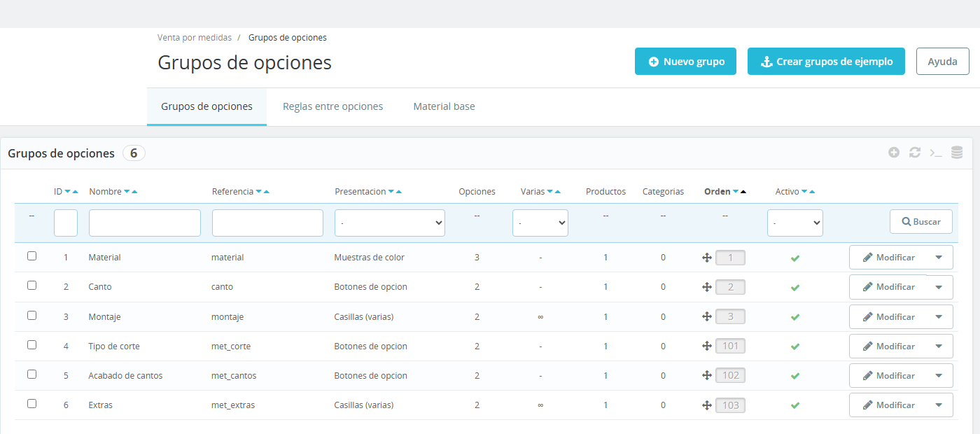The height and width of the screenshot is (434, 980).
Task: Expand Modificar options arrow for Acabado de cantos
Action: tap(939, 375)
